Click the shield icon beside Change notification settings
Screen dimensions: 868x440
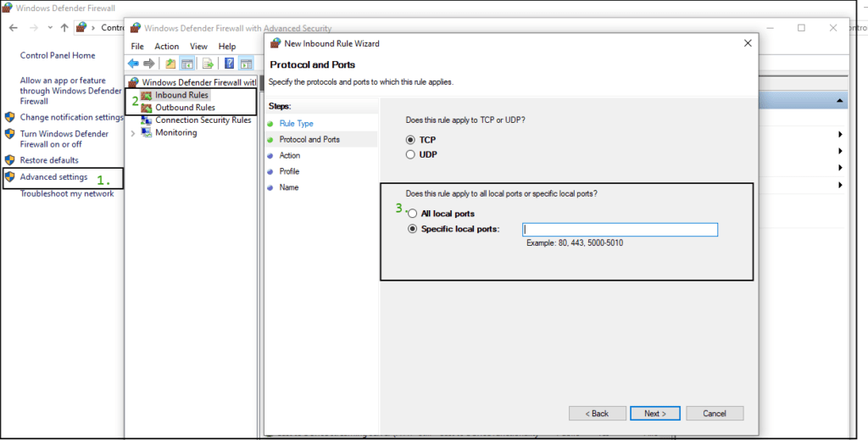[x=9, y=117]
